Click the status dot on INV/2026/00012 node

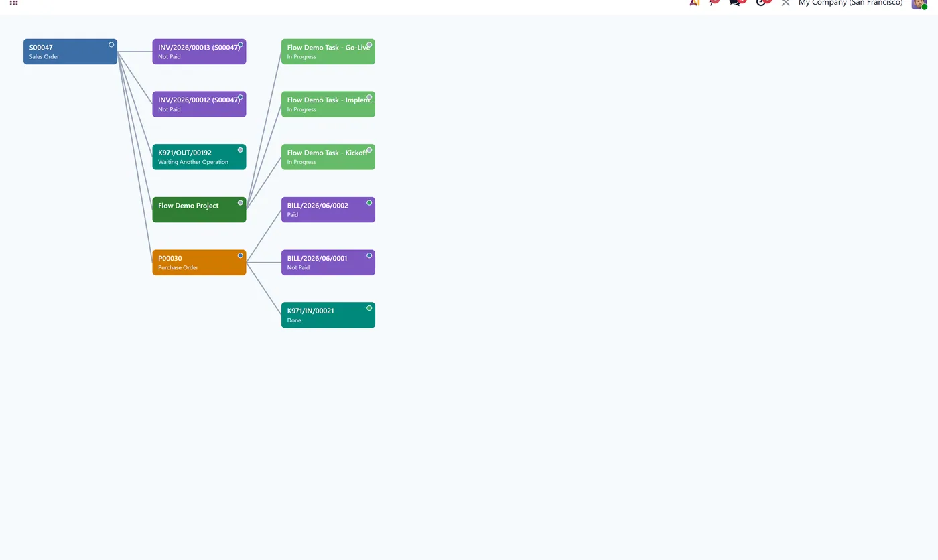pos(241,97)
